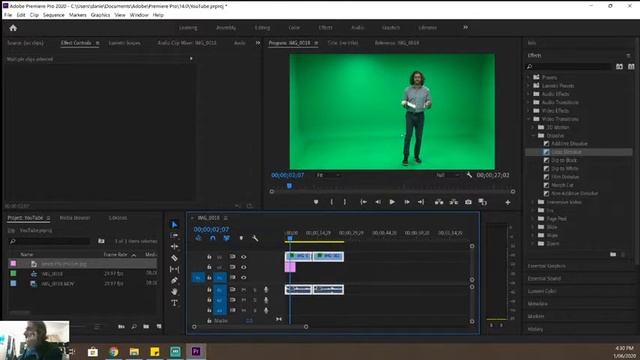Collapse the Dissolve folder
This screenshot has width=640, height=360.
tap(533, 136)
